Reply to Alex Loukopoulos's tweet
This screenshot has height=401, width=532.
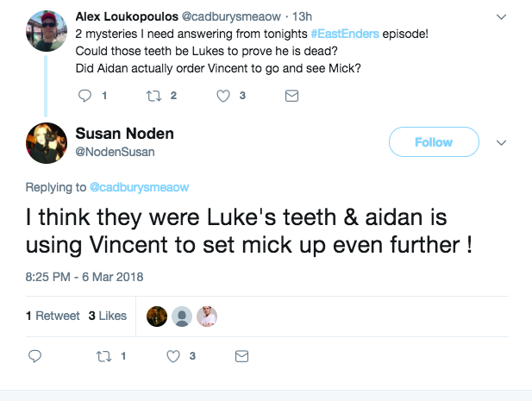(x=84, y=96)
